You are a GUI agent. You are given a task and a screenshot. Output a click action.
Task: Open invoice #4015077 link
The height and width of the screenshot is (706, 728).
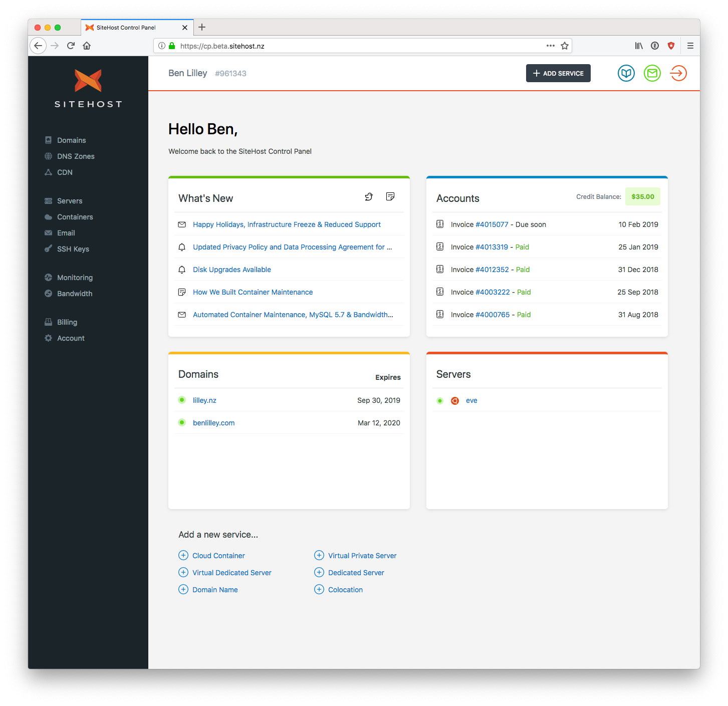pyautogui.click(x=492, y=224)
